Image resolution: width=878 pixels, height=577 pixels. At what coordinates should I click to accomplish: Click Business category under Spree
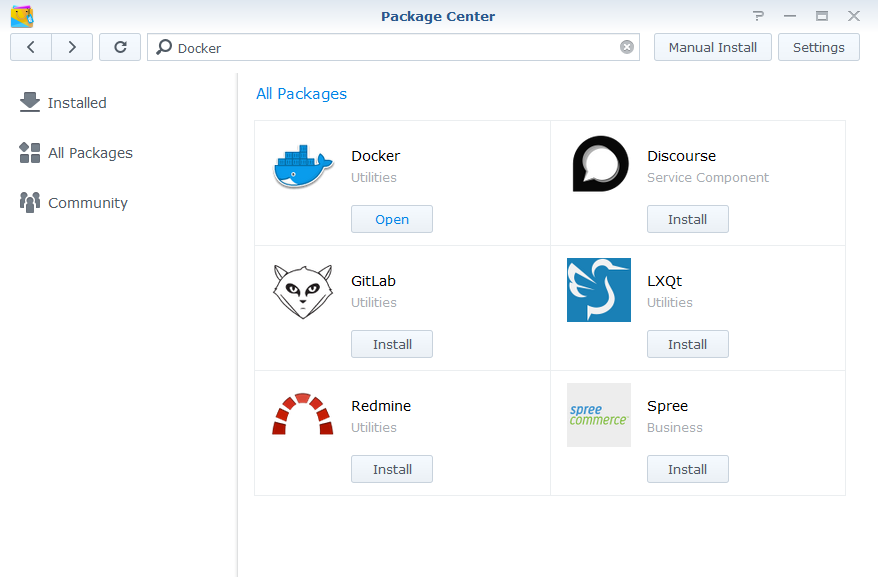pos(675,427)
